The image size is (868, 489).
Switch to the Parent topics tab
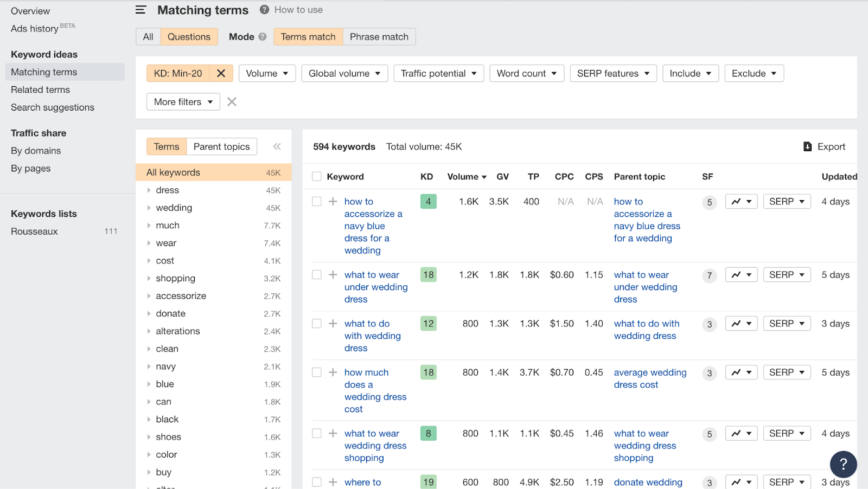[221, 146]
